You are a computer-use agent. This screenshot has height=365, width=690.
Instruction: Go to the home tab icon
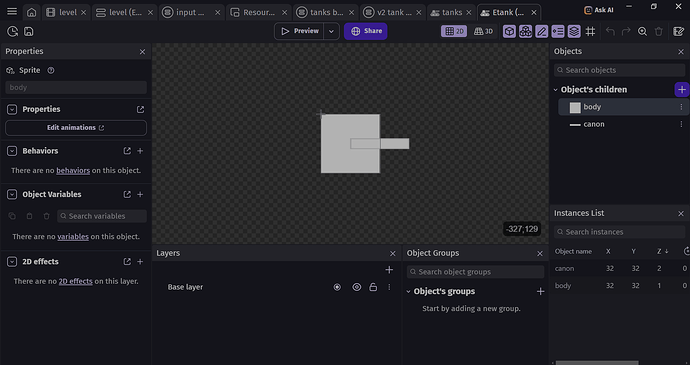point(31,12)
